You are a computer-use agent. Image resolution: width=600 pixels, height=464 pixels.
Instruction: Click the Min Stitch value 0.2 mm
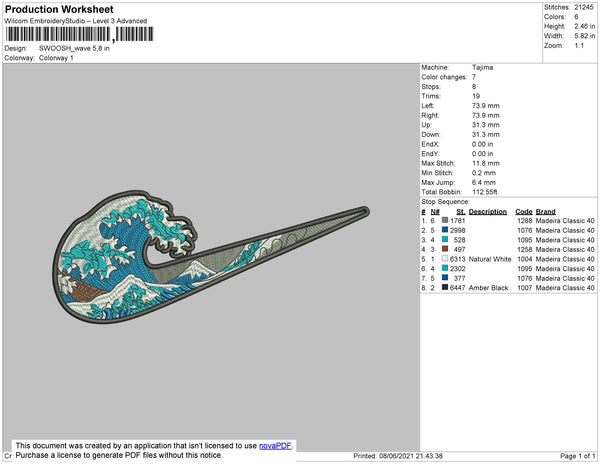tap(484, 173)
